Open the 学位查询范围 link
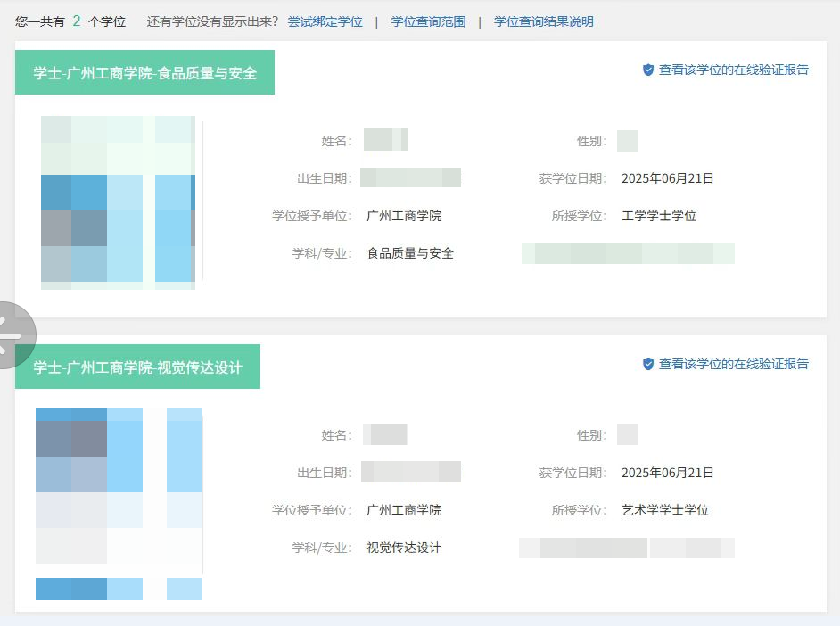 (428, 22)
